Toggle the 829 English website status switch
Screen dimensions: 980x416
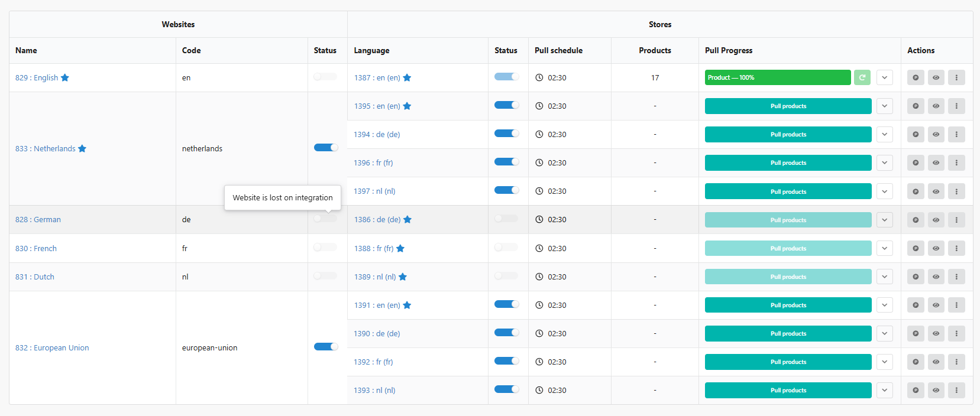(x=325, y=77)
